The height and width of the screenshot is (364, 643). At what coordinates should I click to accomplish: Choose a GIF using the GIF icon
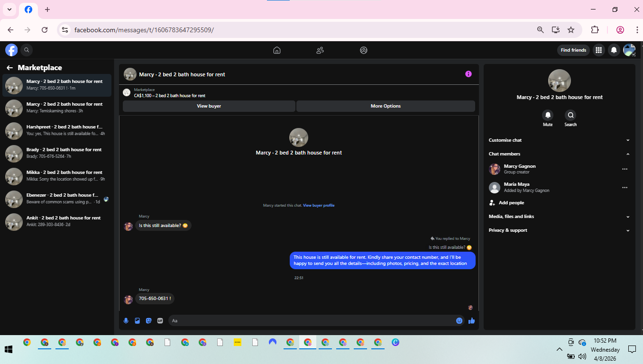[160, 321]
